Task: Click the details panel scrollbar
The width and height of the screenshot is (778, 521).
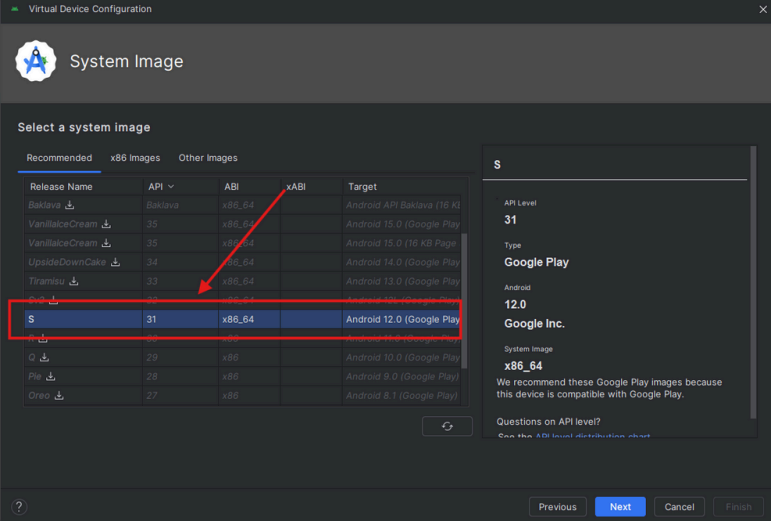Action: (753, 282)
